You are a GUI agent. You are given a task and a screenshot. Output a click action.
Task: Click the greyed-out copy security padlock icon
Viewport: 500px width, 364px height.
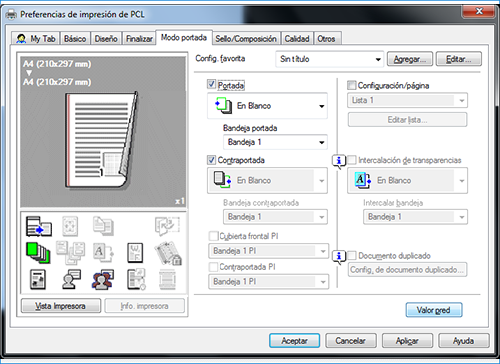coord(168,253)
